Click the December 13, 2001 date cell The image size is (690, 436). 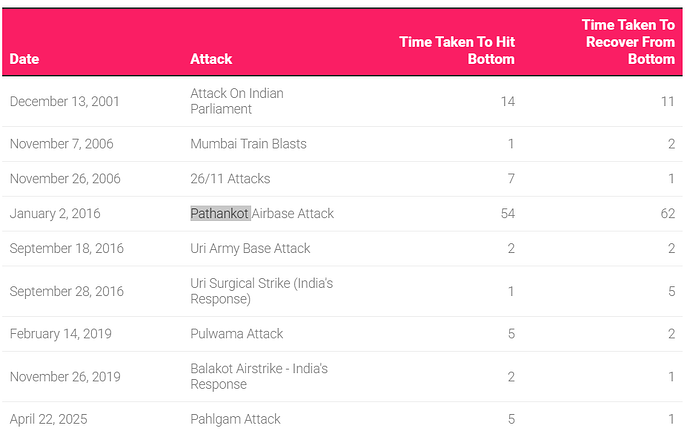point(65,102)
